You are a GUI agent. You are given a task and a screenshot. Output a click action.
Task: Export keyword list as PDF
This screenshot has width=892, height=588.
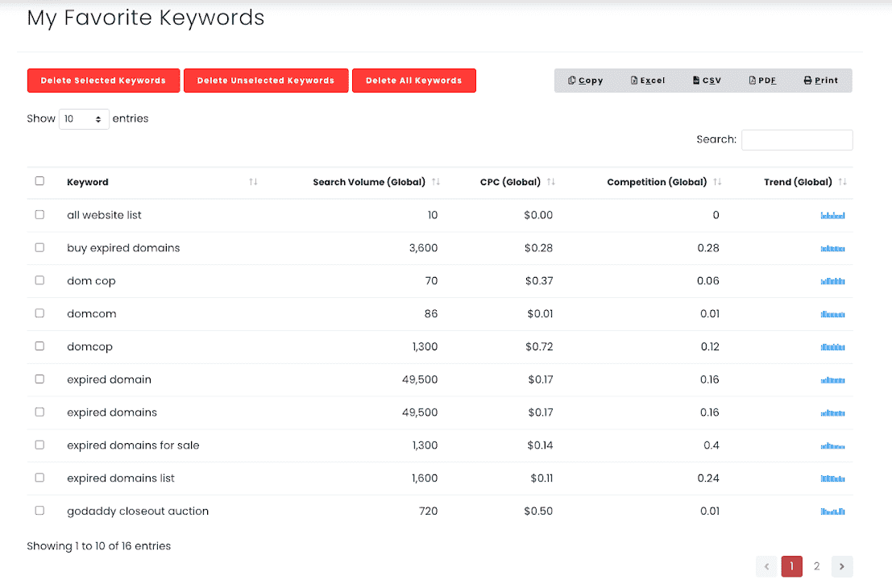point(762,81)
